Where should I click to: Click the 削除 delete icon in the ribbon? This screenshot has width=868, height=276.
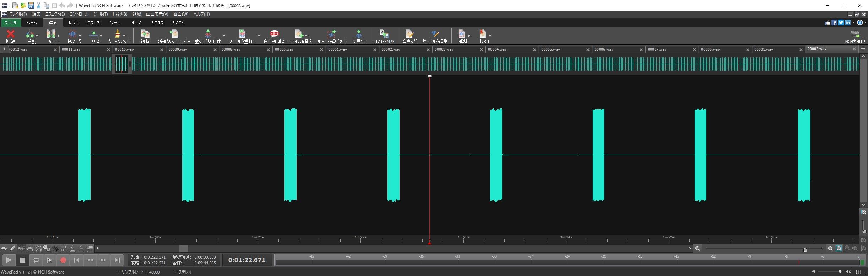coord(11,36)
